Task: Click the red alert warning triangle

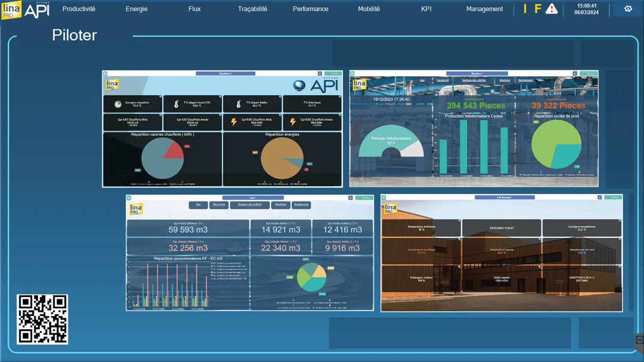Action: point(551,9)
